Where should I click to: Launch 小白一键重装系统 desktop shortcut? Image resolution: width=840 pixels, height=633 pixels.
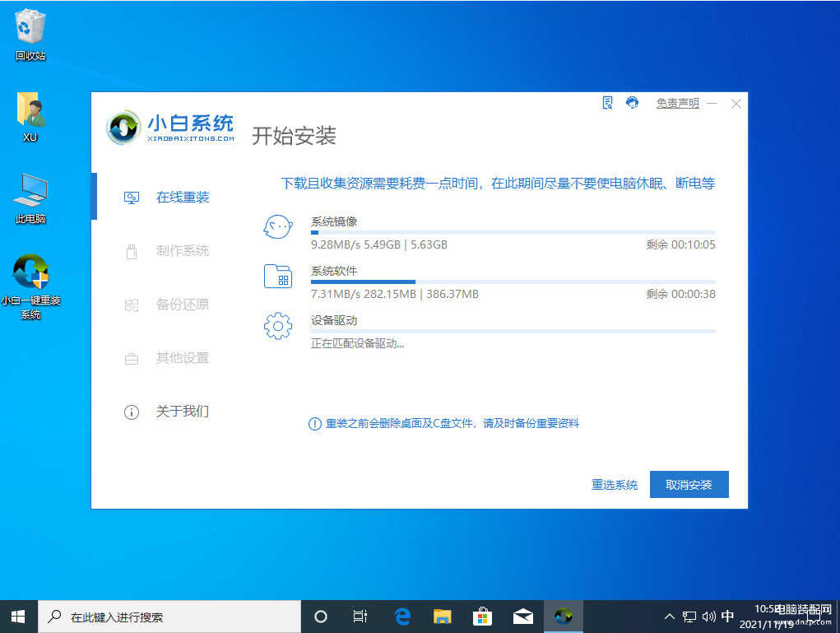pyautogui.click(x=30, y=286)
